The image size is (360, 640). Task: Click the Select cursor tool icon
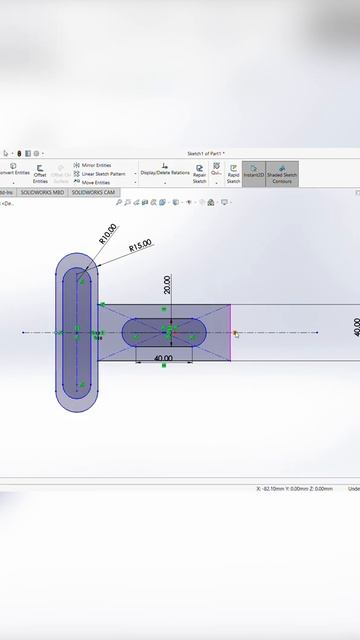pyautogui.click(x=6, y=153)
